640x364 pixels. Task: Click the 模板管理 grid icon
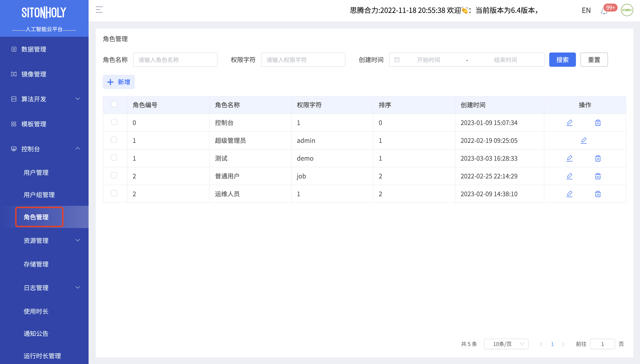point(14,124)
